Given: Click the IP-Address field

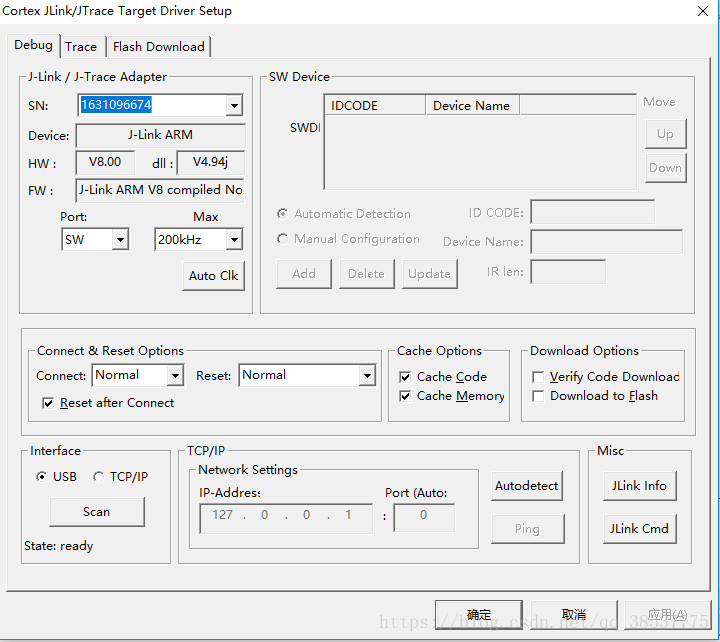Looking at the screenshot, I should click(x=287, y=518).
